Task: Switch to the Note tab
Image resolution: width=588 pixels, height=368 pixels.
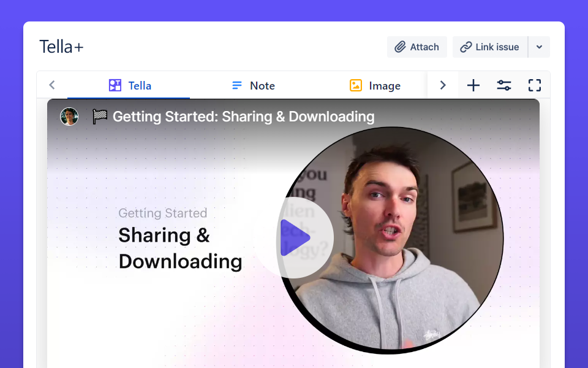Action: (253, 86)
